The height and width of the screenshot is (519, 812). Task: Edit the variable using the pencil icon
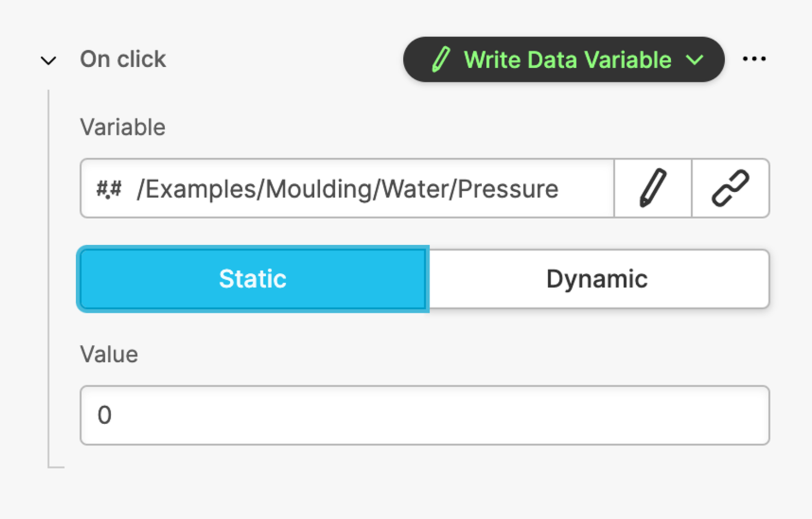pos(653,188)
